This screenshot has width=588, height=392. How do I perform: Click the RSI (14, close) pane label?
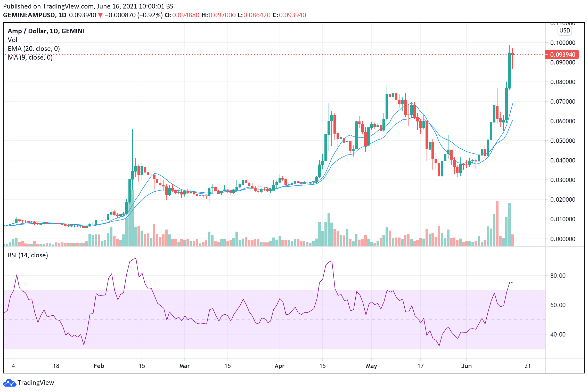28,255
